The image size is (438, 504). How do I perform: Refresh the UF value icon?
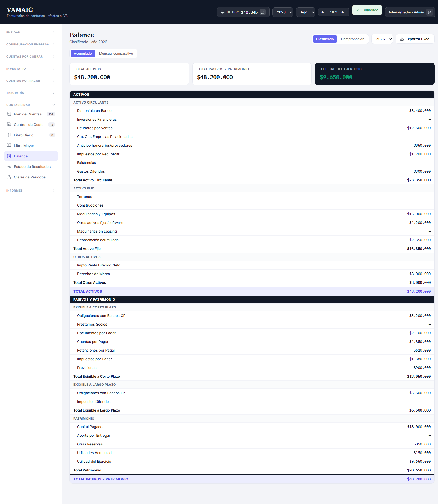(263, 12)
